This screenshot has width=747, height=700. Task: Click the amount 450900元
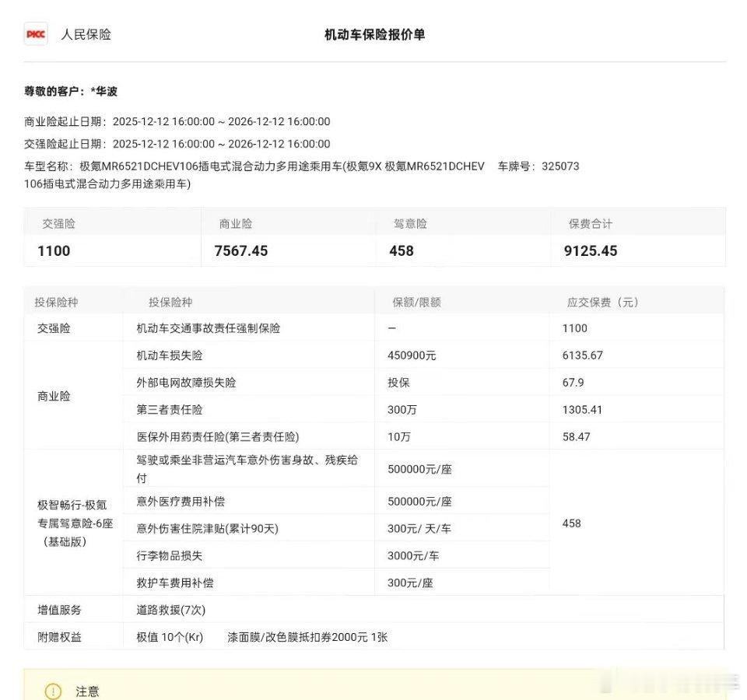[412, 355]
